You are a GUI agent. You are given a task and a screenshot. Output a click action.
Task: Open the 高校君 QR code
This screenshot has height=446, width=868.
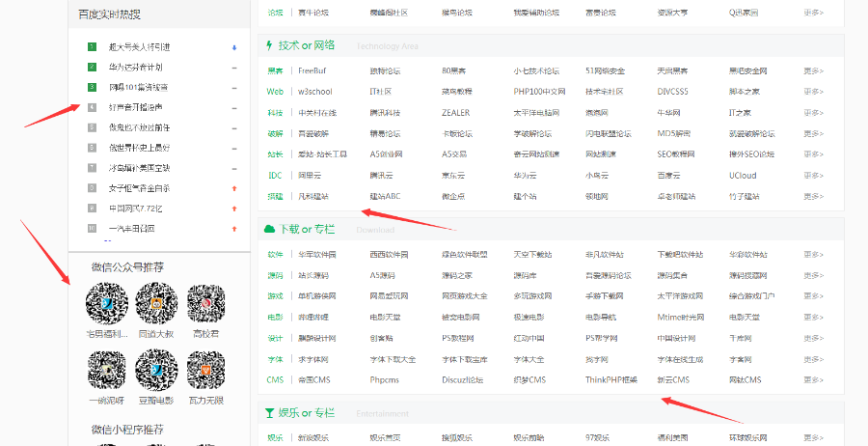206,303
